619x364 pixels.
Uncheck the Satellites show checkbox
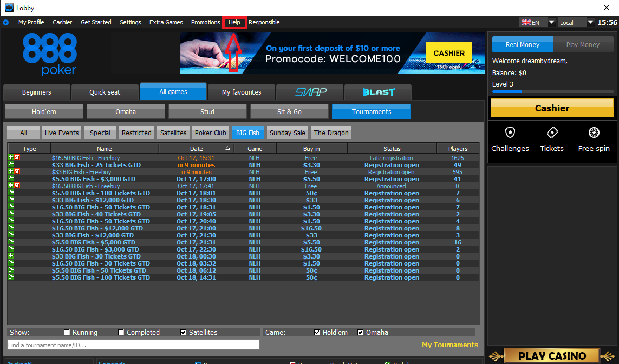(183, 333)
